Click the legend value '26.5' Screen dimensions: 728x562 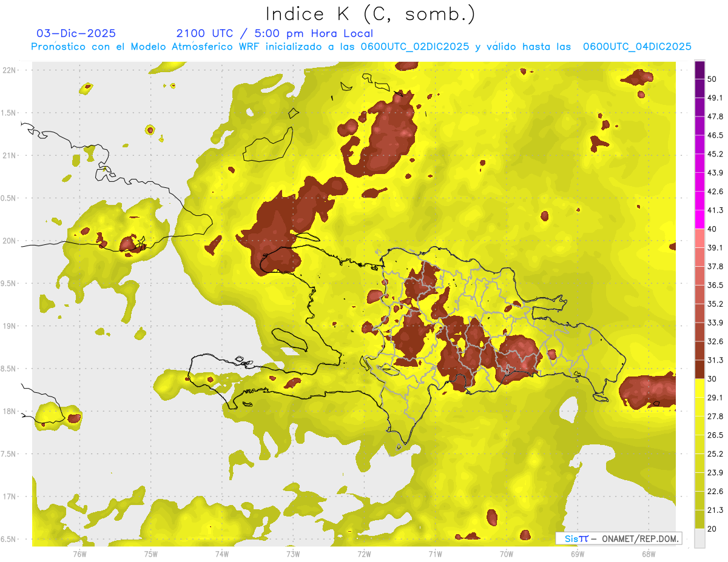[715, 435]
